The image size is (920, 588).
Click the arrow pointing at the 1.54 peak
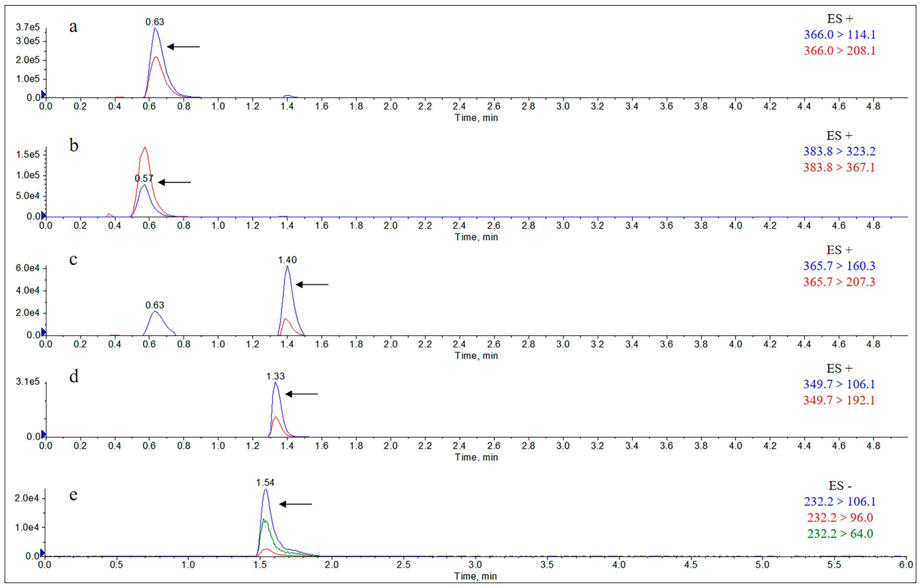point(295,504)
